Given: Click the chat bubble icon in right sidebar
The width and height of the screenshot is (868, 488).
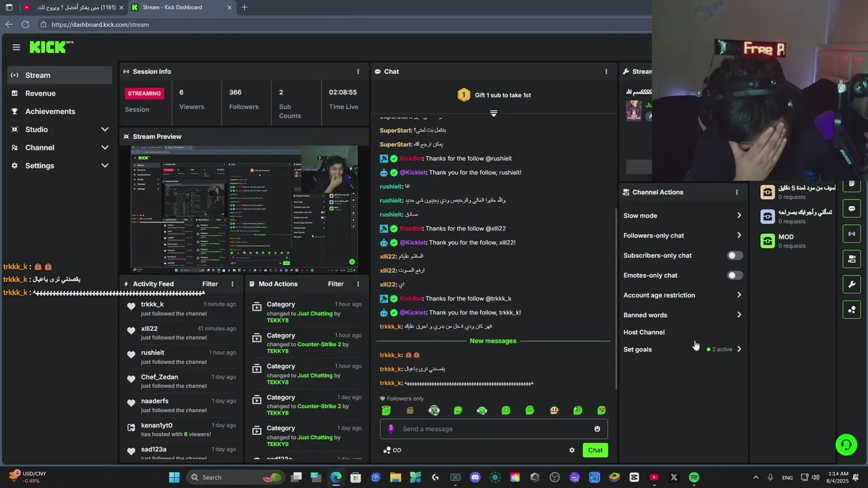Looking at the screenshot, I should (x=852, y=209).
